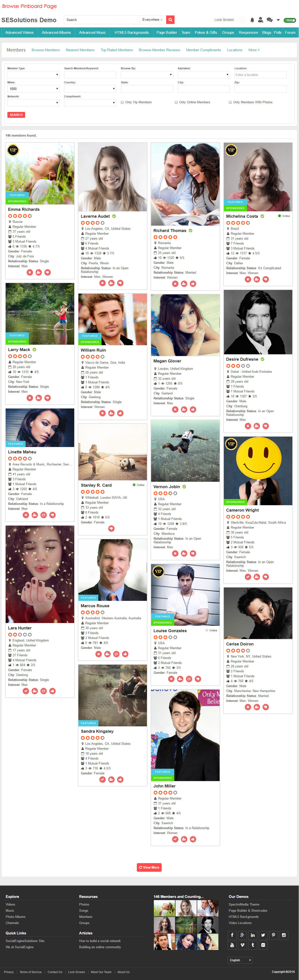Click the Enter a location field
This screenshot has height=980, width=299.
click(260, 75)
